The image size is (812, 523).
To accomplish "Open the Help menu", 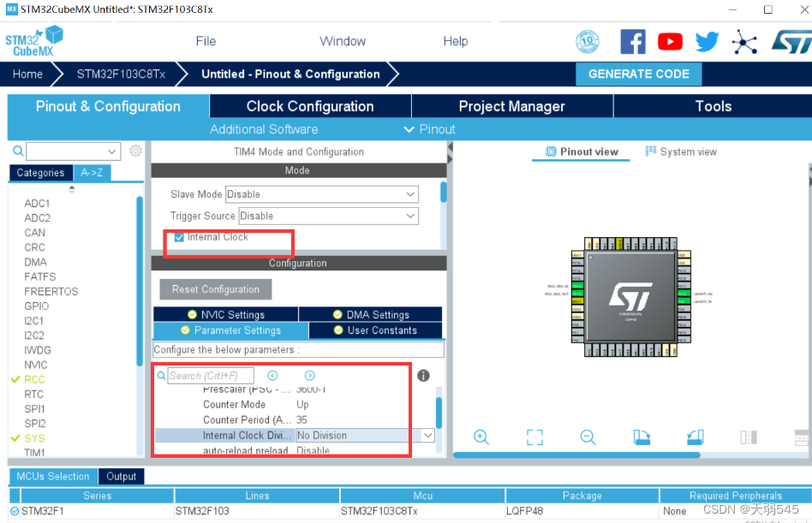I will (x=455, y=41).
